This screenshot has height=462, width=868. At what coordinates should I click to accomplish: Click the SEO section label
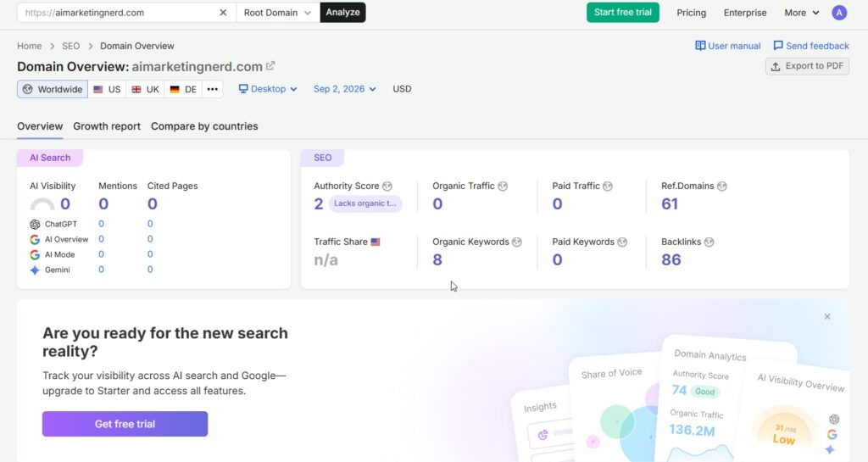pyautogui.click(x=323, y=158)
